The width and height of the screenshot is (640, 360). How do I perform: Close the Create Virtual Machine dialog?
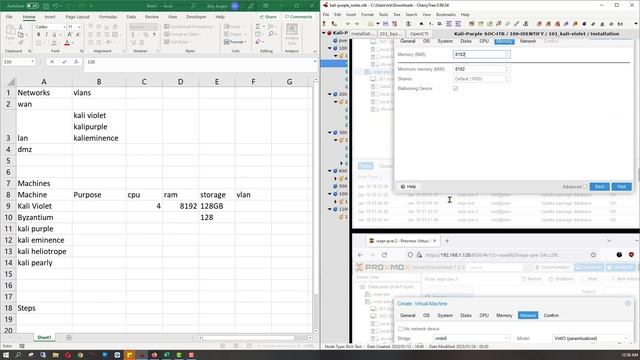coord(628,303)
